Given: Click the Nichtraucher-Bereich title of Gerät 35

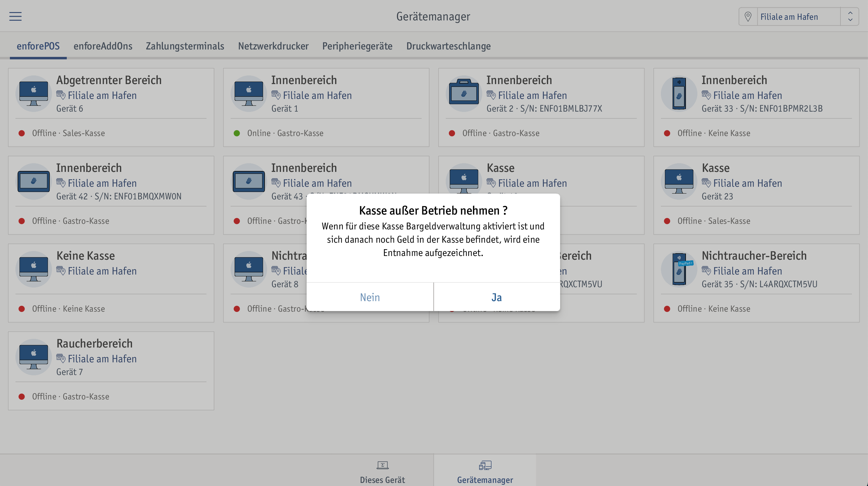Looking at the screenshot, I should point(754,256).
